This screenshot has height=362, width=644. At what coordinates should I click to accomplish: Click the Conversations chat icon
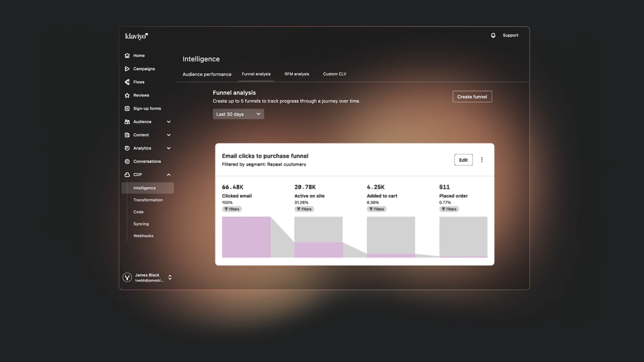pyautogui.click(x=127, y=162)
